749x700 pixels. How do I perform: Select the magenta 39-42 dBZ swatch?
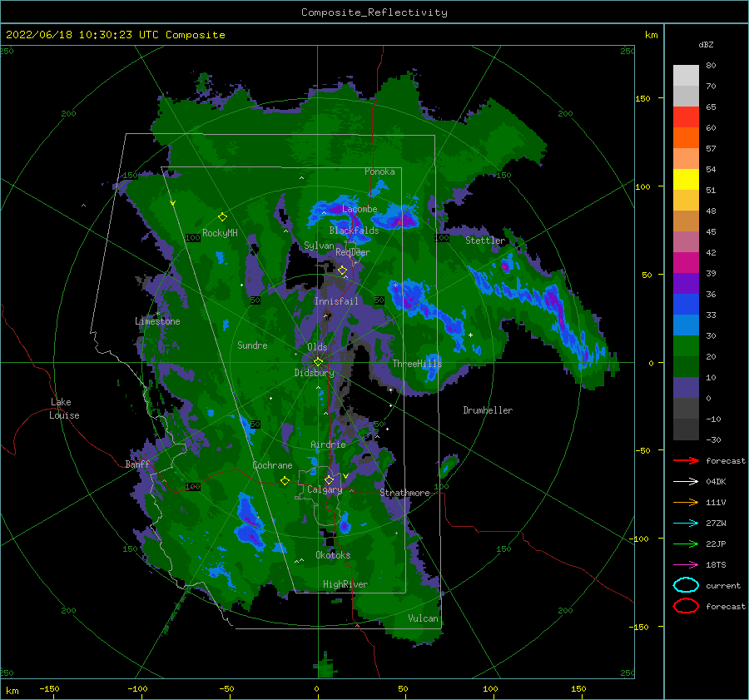pyautogui.click(x=686, y=262)
